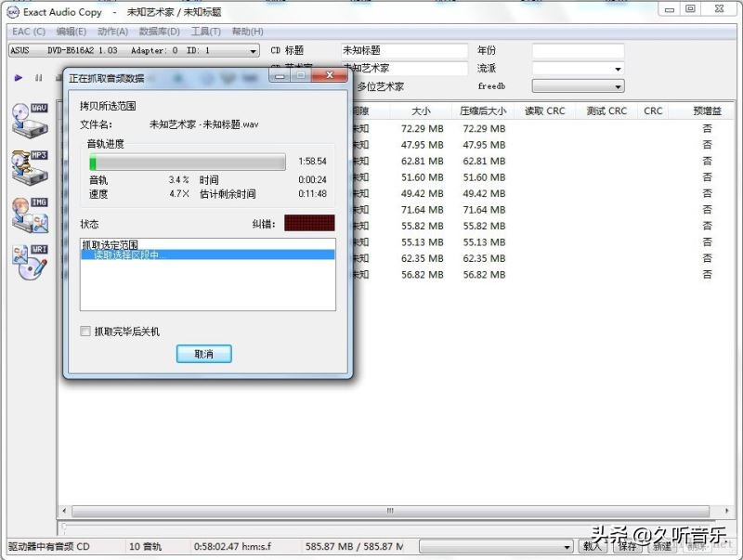This screenshot has width=743, height=560.
Task: Click the EAC application logo in the title bar
Action: (13, 12)
